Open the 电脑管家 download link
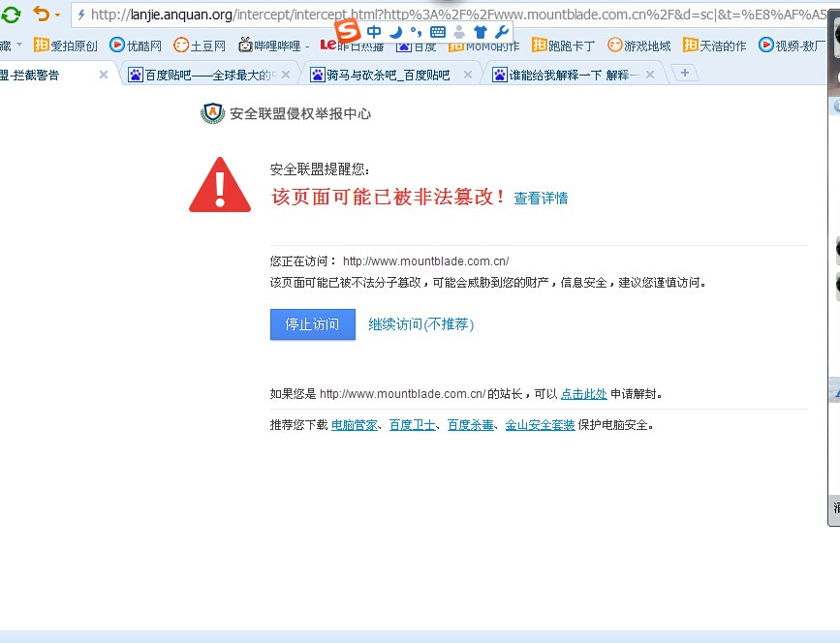The width and height of the screenshot is (840, 643). [x=354, y=425]
